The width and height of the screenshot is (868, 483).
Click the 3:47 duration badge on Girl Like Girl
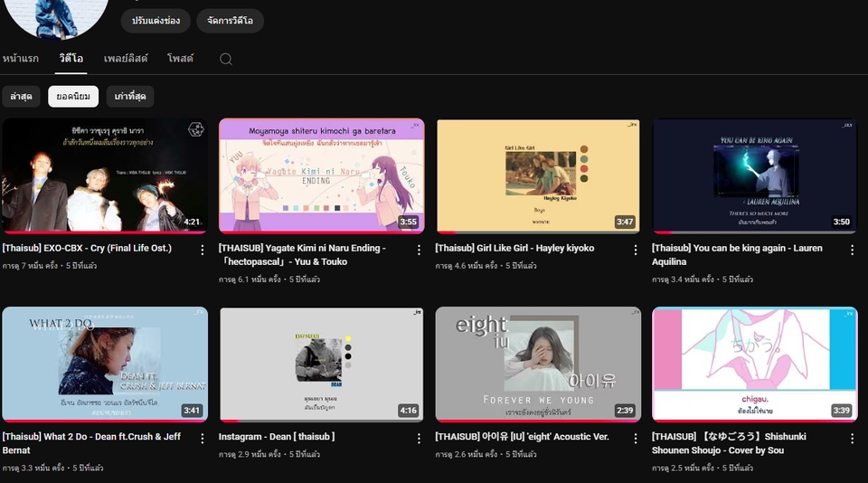pos(625,222)
